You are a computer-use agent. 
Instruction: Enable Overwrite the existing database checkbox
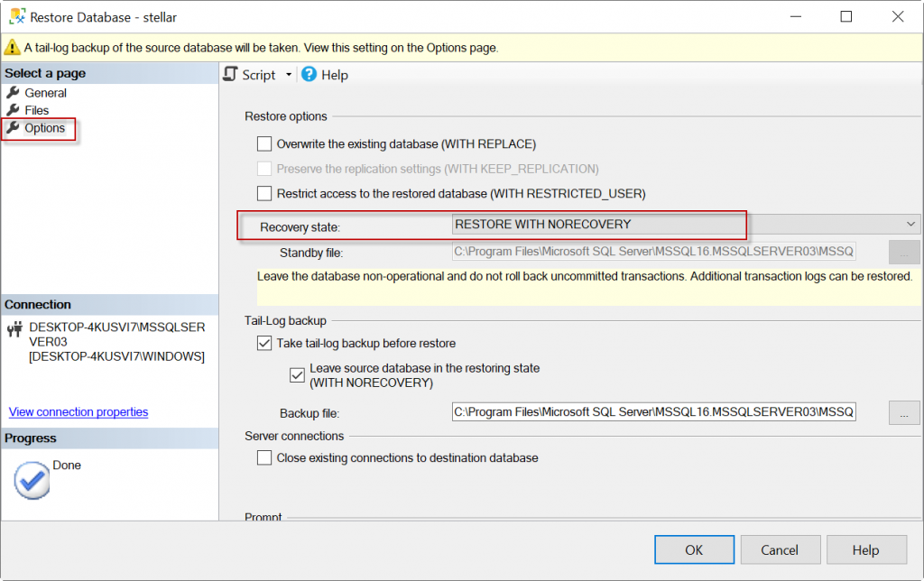pyautogui.click(x=264, y=143)
